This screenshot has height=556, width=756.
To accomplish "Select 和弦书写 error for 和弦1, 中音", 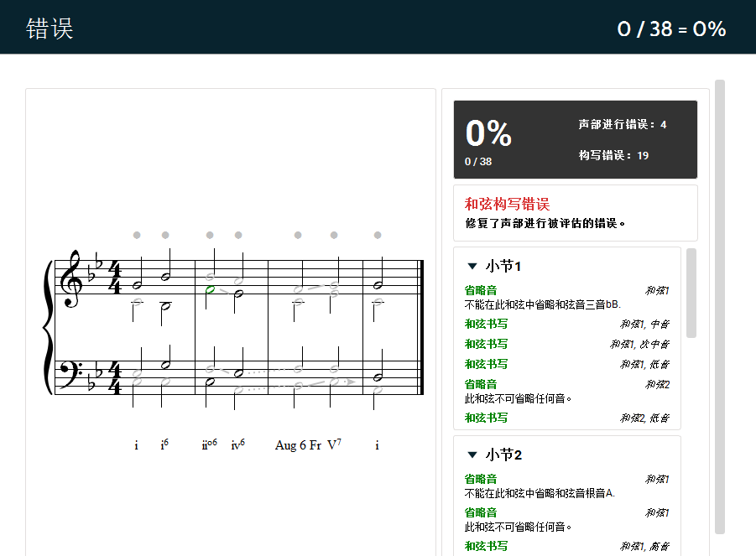I will [486, 325].
